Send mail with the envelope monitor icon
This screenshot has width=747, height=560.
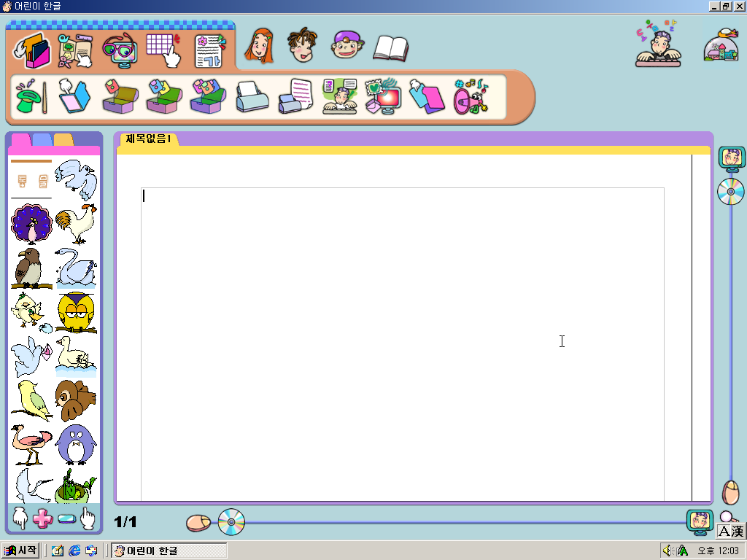[383, 97]
